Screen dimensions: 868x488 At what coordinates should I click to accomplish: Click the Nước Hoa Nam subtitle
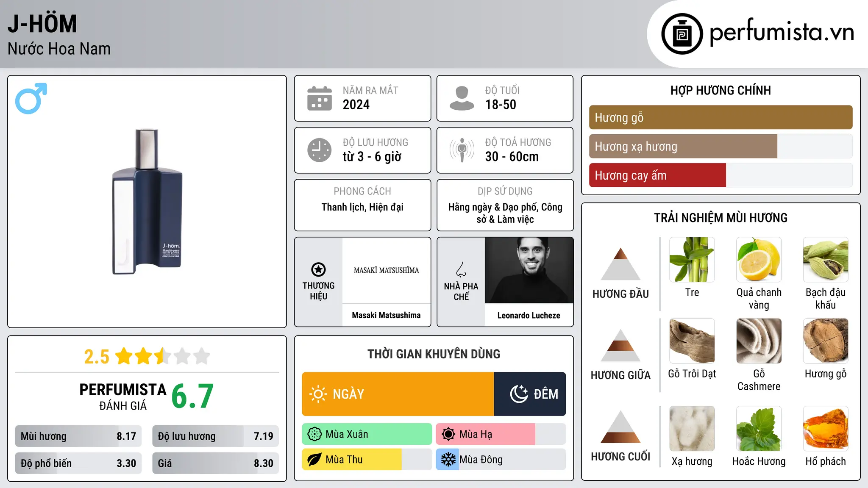59,49
